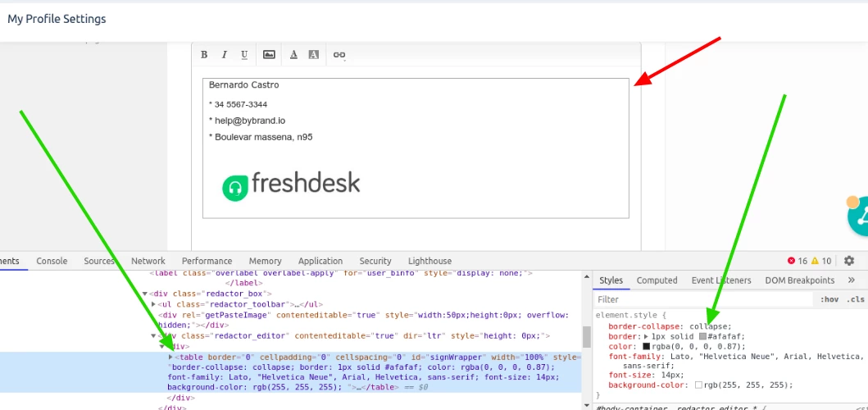
Task: Open the Lighthouse tab
Action: (429, 261)
